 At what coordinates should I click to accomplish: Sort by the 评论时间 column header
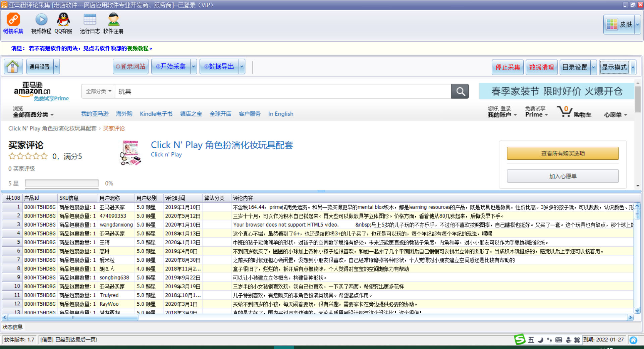[x=183, y=198]
